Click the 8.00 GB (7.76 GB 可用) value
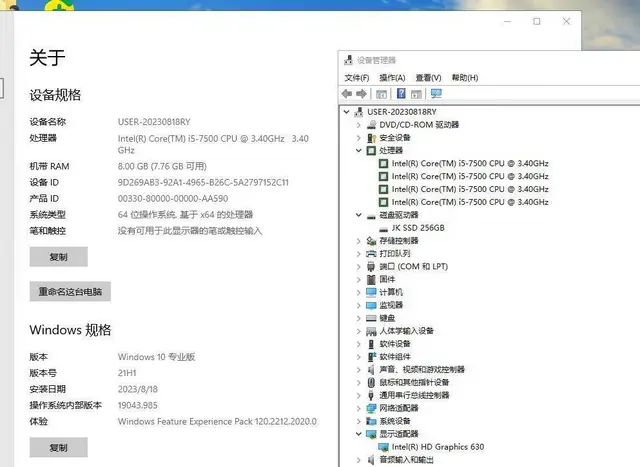 coord(162,166)
